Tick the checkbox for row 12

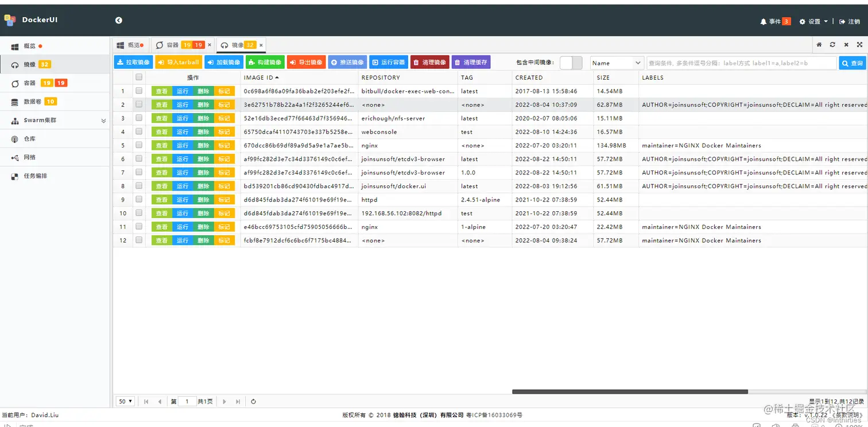coord(139,240)
